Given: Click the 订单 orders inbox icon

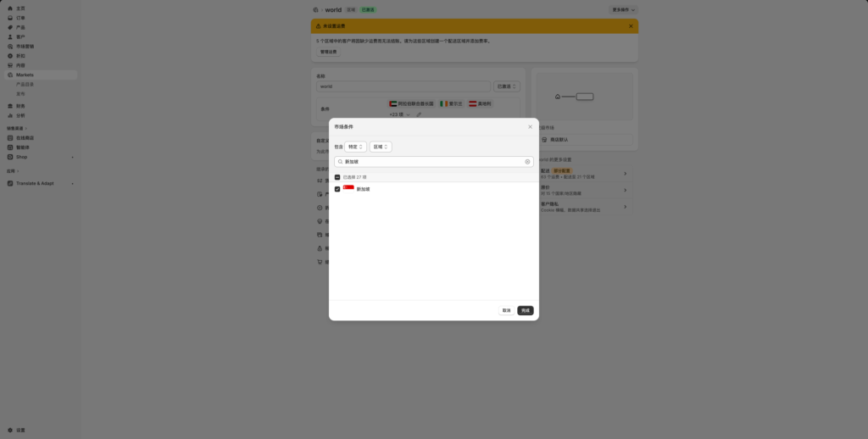Looking at the screenshot, I should click(10, 18).
